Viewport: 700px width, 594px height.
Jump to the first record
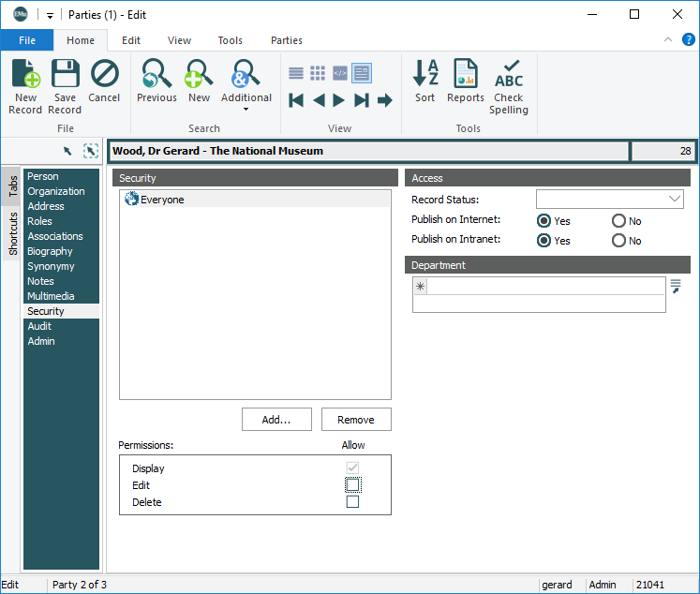(x=296, y=100)
